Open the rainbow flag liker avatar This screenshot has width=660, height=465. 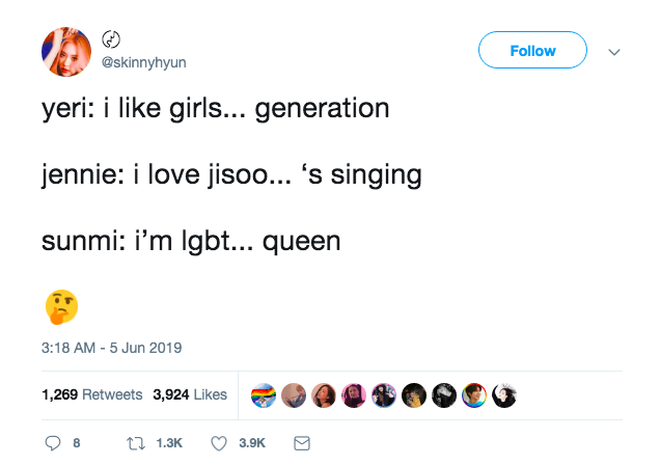pos(263,396)
